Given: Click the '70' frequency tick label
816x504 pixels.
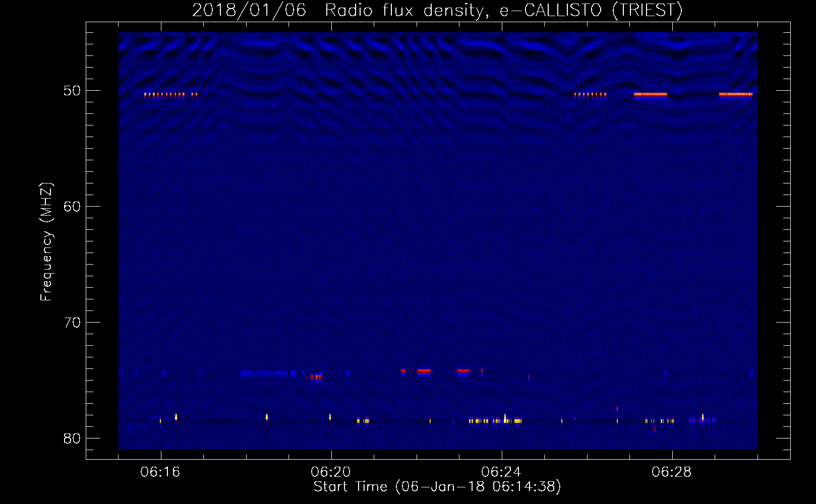Looking at the screenshot, I should 72,323.
